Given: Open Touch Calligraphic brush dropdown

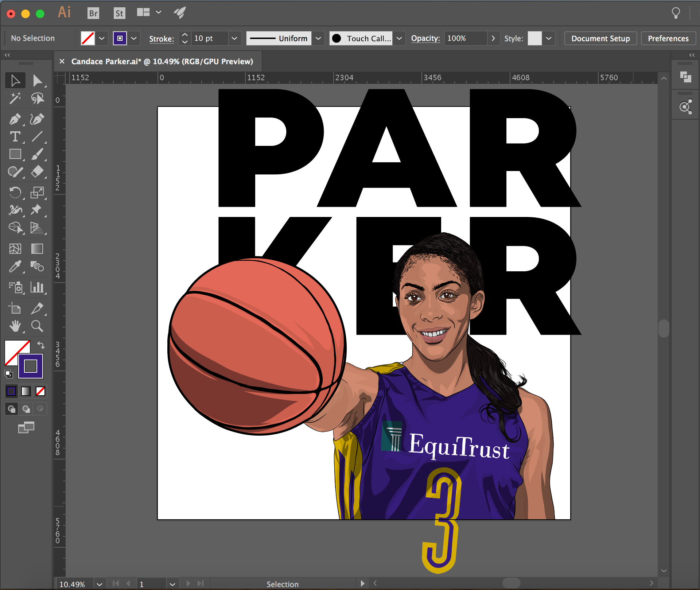Looking at the screenshot, I should tap(399, 38).
